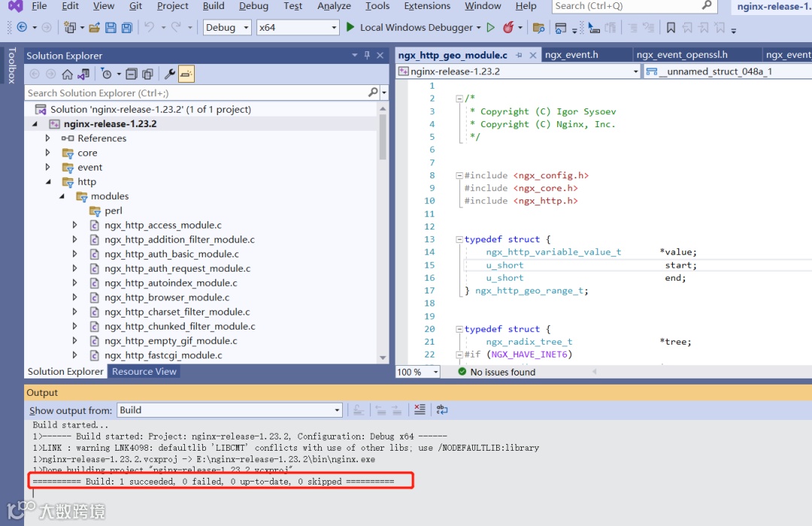Collapse the http folder
812x526 pixels.
tap(48, 182)
